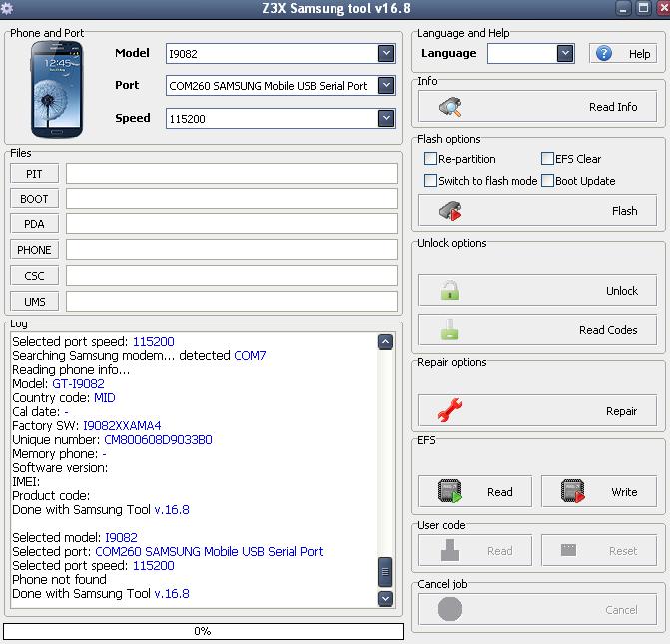Click the red wrench Repair icon
The height and width of the screenshot is (644, 670).
[x=450, y=410]
